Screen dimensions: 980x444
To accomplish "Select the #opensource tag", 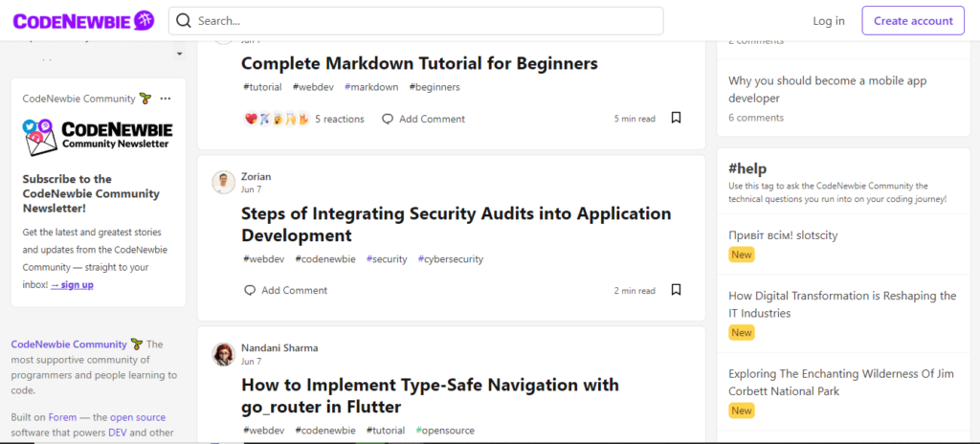I will [445, 431].
